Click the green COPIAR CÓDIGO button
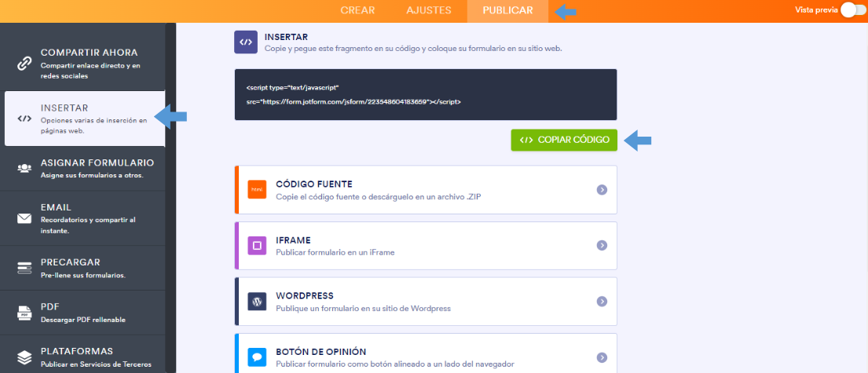 pyautogui.click(x=563, y=140)
